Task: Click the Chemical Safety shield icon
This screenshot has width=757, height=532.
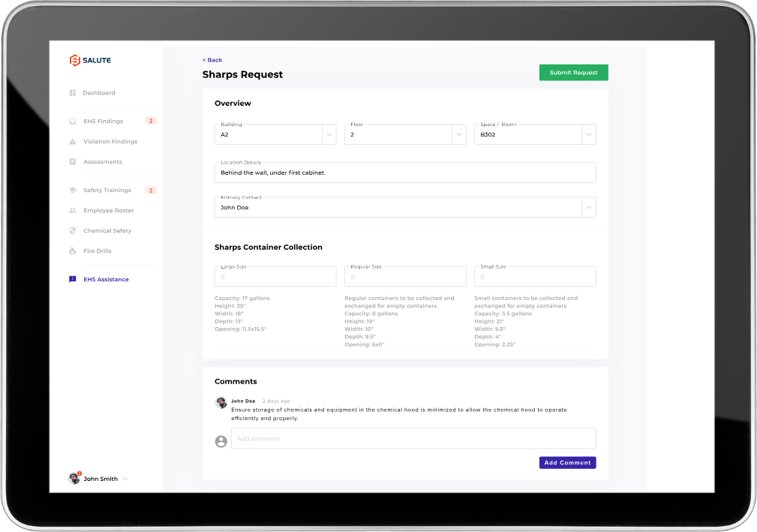Action: (x=73, y=231)
